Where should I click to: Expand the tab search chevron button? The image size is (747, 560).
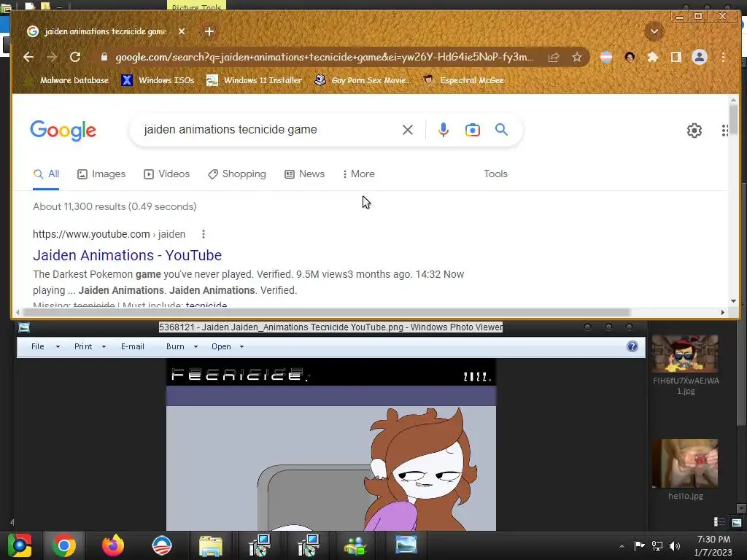[654, 31]
